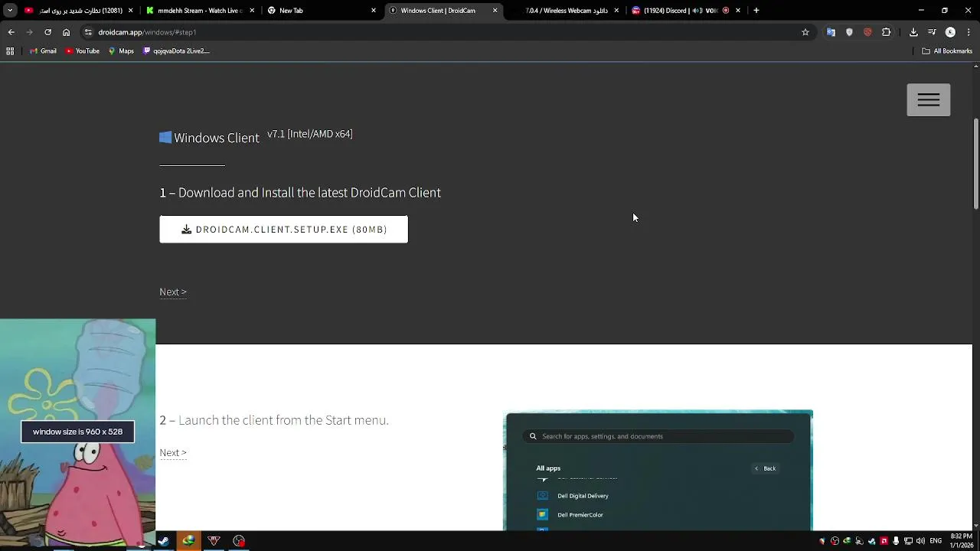Click the vertical page scrollbar thumb

pyautogui.click(x=975, y=163)
